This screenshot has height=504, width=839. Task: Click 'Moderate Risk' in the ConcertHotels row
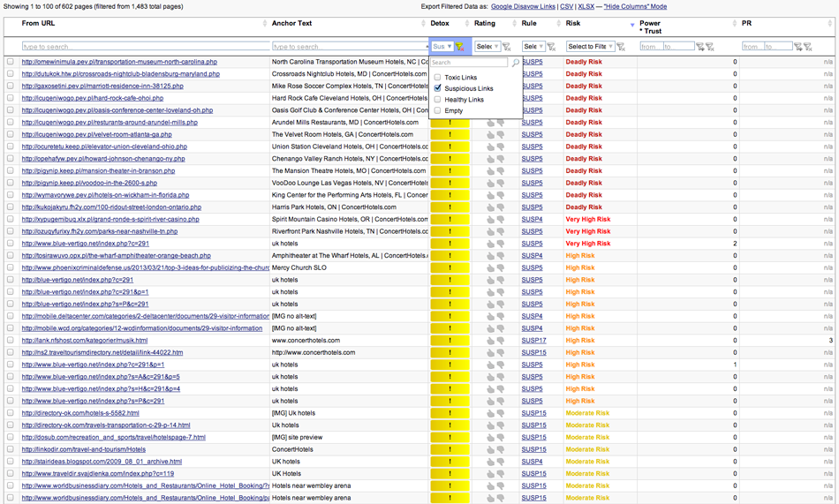(x=587, y=449)
